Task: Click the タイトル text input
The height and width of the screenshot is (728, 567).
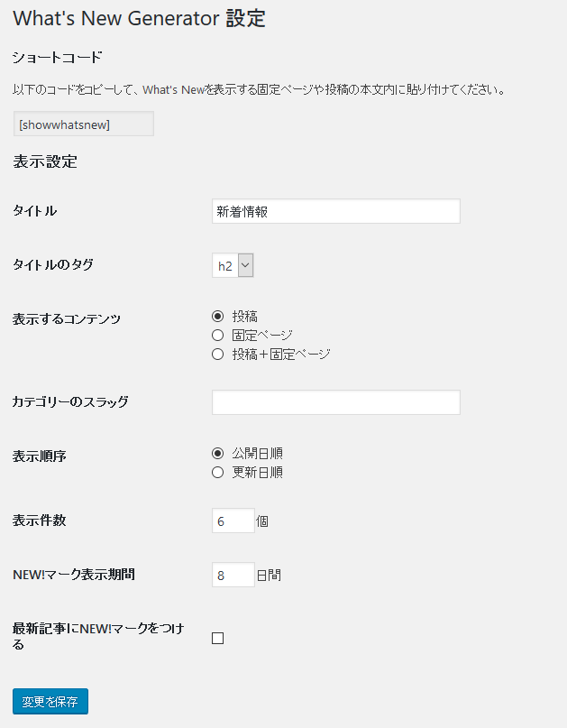Action: click(335, 211)
